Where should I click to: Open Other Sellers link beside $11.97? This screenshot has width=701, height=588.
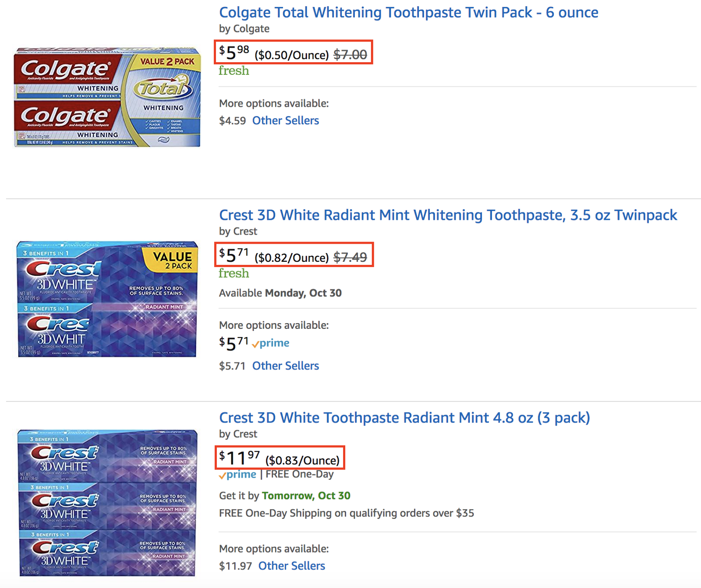[x=291, y=566]
